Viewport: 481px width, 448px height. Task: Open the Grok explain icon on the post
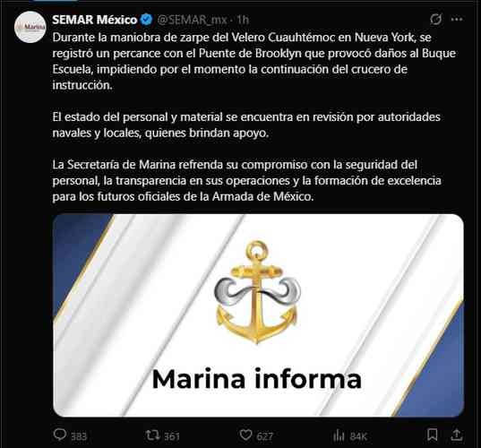[435, 20]
